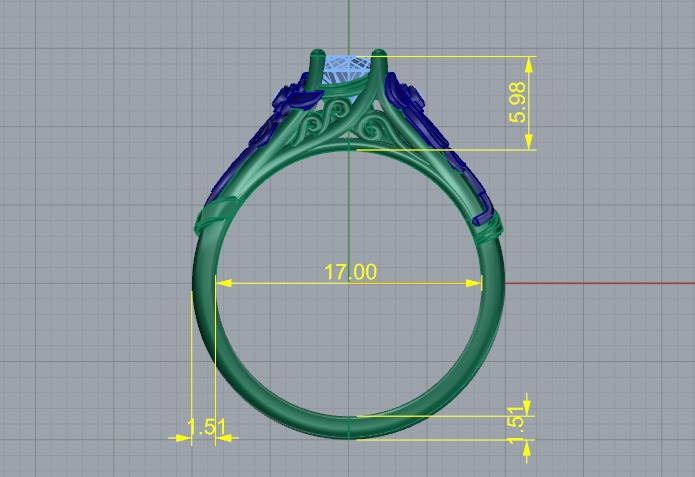Select the left prong's rounded tip

pos(318,54)
